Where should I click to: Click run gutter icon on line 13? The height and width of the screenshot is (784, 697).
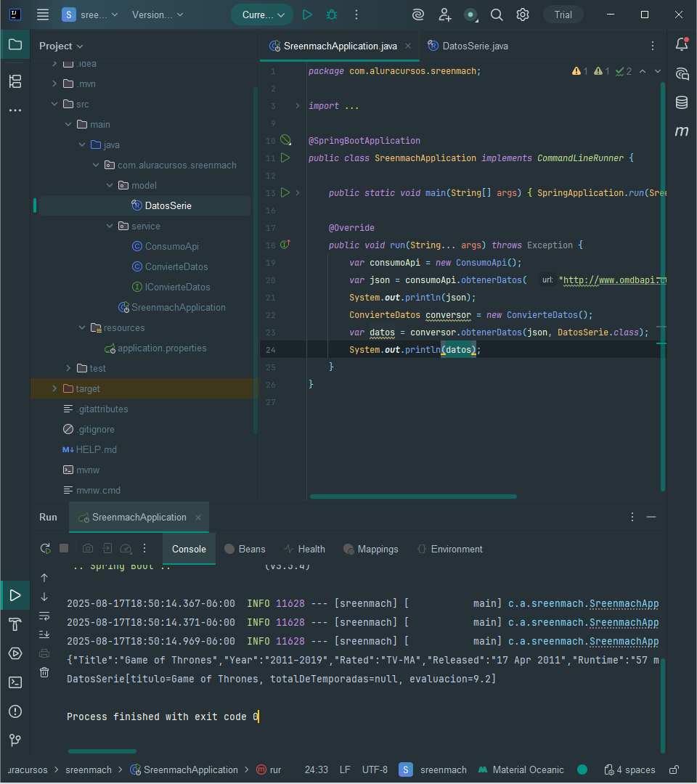pyautogui.click(x=285, y=192)
